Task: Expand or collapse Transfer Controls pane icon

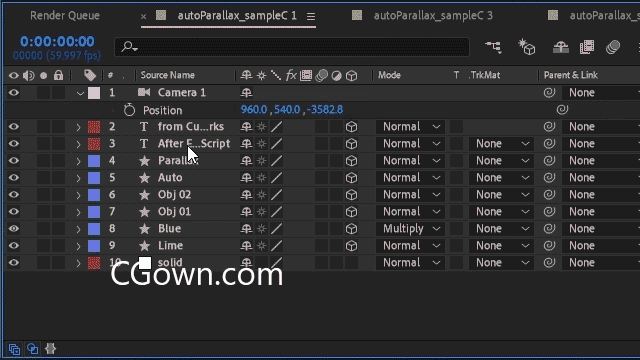Action: click(32, 349)
